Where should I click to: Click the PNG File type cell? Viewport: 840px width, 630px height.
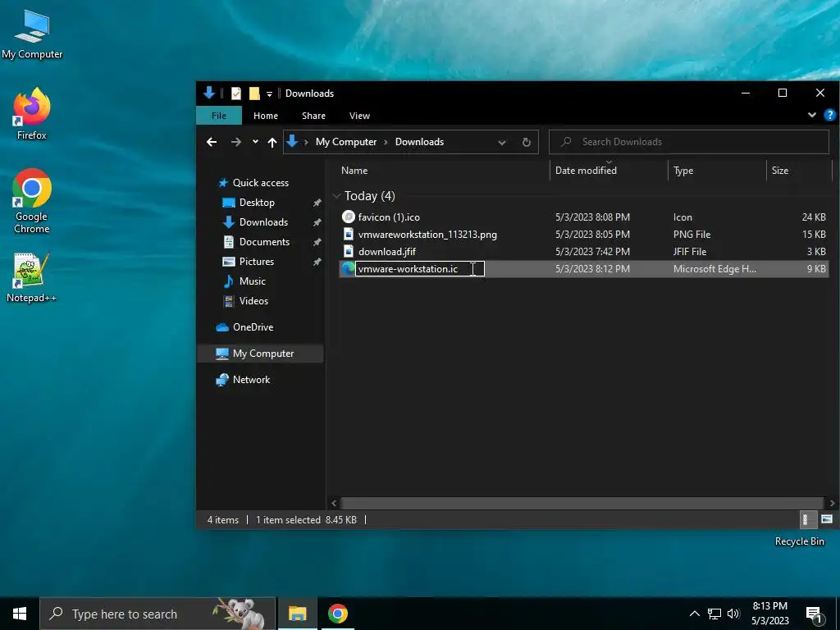692,234
